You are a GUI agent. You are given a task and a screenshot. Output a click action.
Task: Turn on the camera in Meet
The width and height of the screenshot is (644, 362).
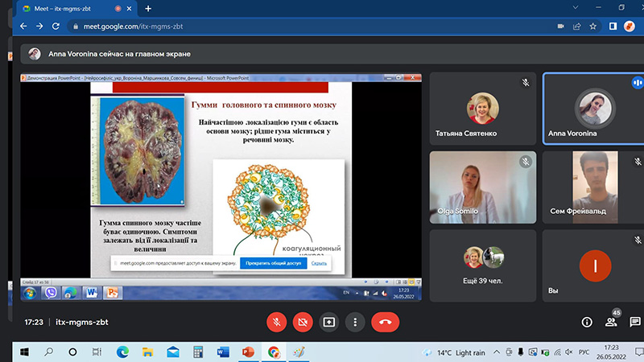point(303,322)
